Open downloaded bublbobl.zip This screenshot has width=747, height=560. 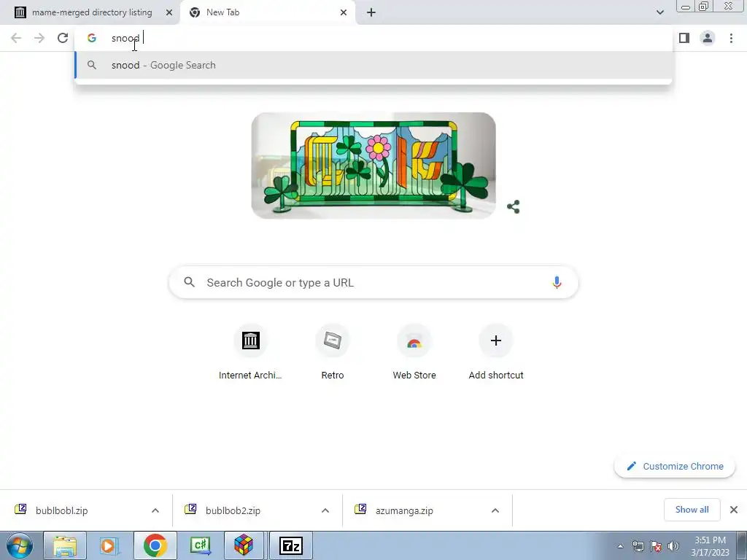(62, 510)
